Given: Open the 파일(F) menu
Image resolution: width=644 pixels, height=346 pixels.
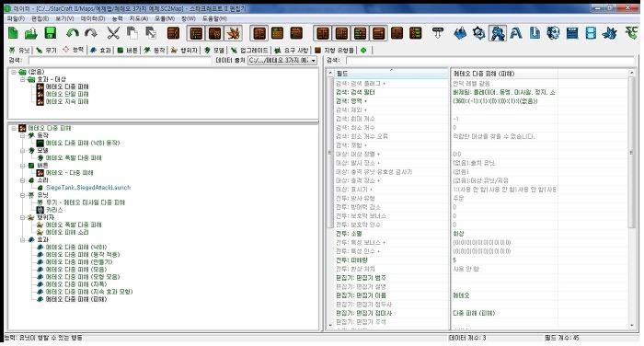Looking at the screenshot, I should [16, 18].
